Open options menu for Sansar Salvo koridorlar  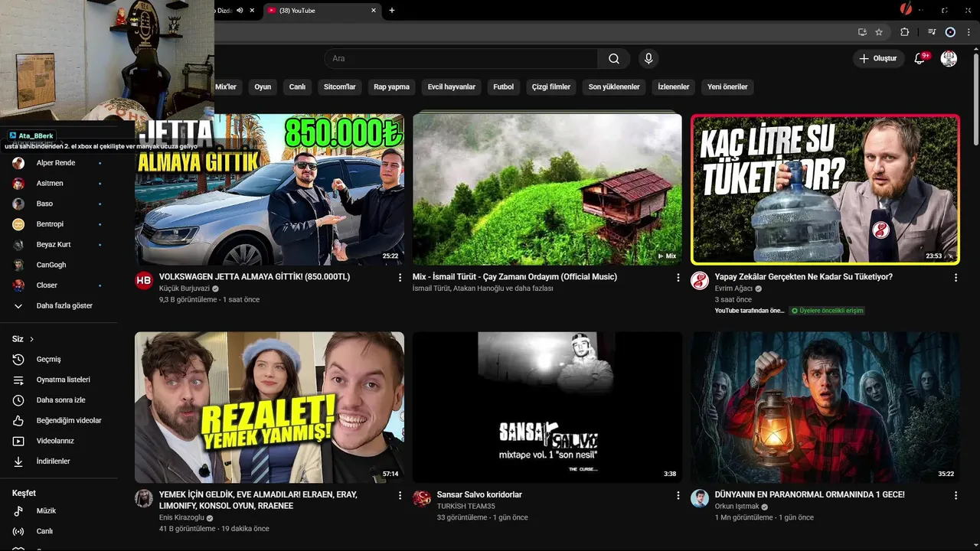678,496
